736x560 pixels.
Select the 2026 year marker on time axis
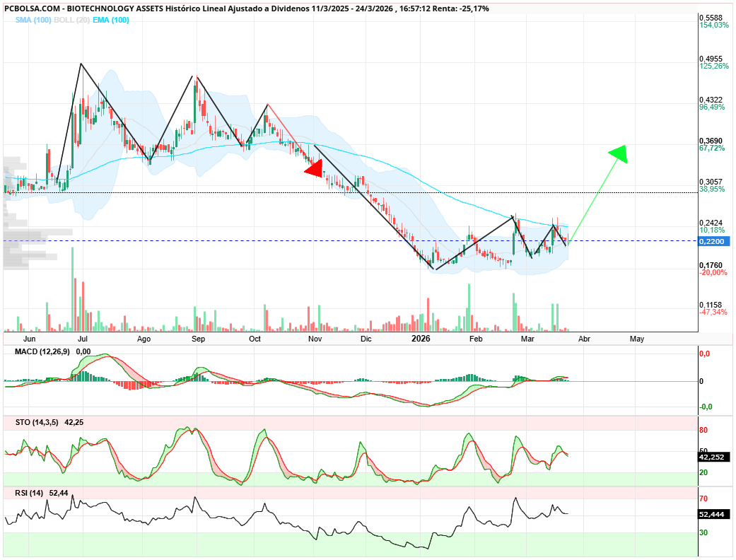(x=421, y=339)
